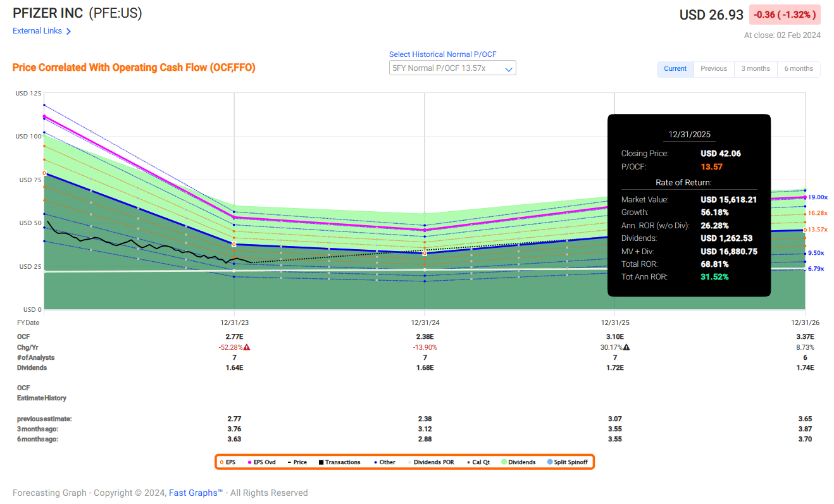Switch to the Previous estimates tab

tap(714, 69)
